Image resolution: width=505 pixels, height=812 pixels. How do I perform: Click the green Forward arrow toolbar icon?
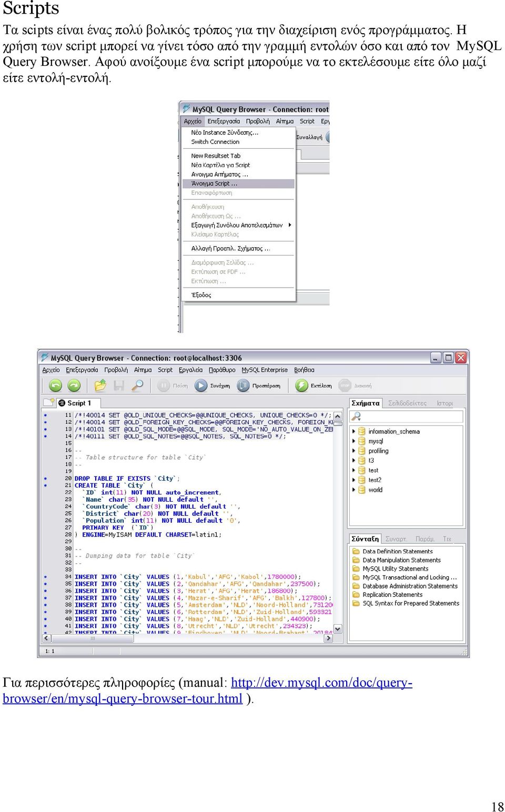(74, 385)
